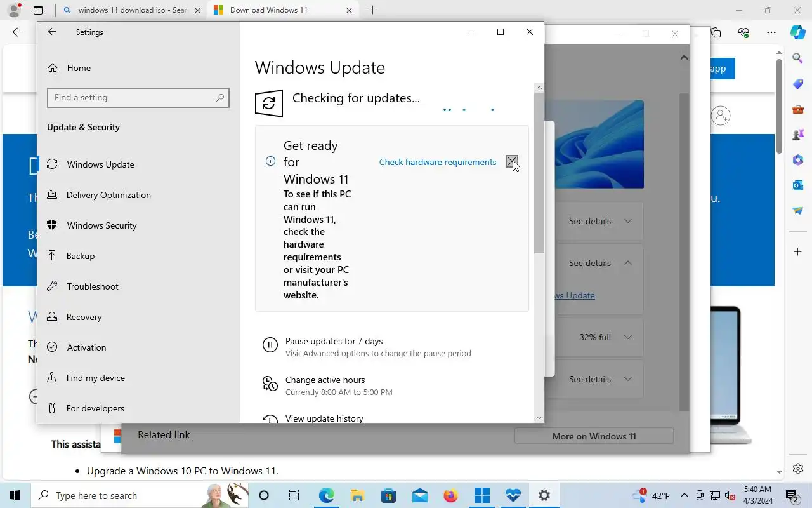Viewport: 812px width, 508px height.
Task: Open the tab actions menu icon
Action: (x=38, y=10)
